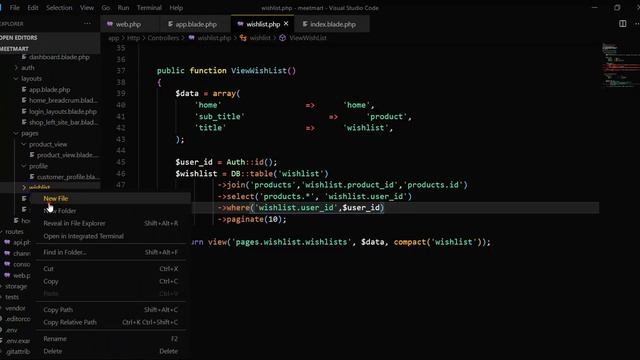Click the blade icon on the app.blade.php tab
This screenshot has height=360, width=640.
tap(170, 24)
